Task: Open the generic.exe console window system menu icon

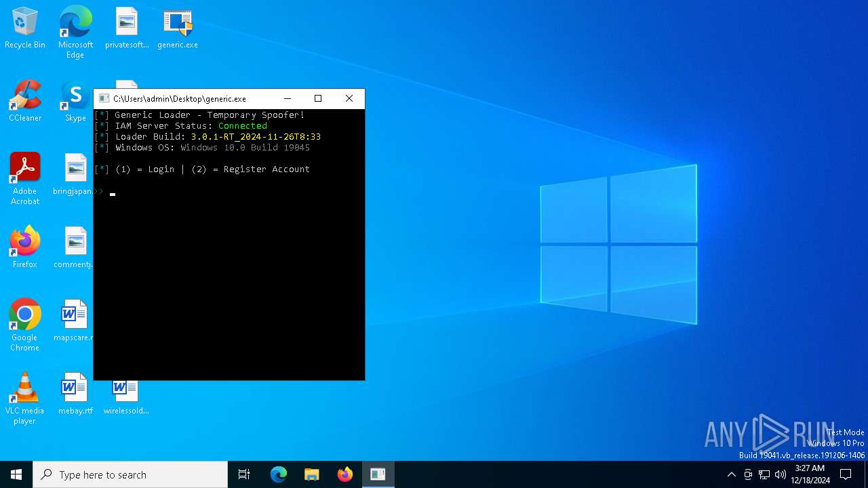Action: (104, 99)
